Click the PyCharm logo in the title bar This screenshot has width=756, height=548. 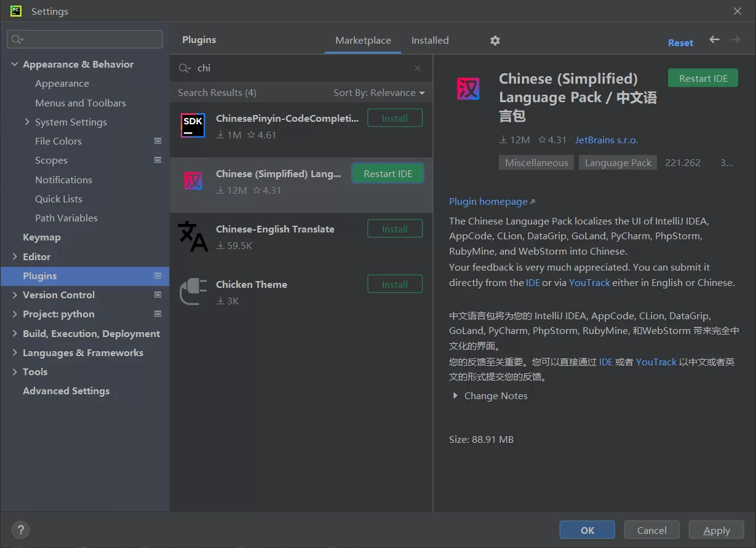pos(15,10)
